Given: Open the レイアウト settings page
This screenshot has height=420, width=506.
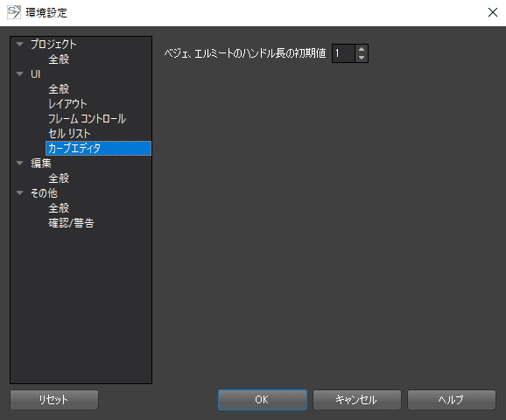Looking at the screenshot, I should point(67,103).
